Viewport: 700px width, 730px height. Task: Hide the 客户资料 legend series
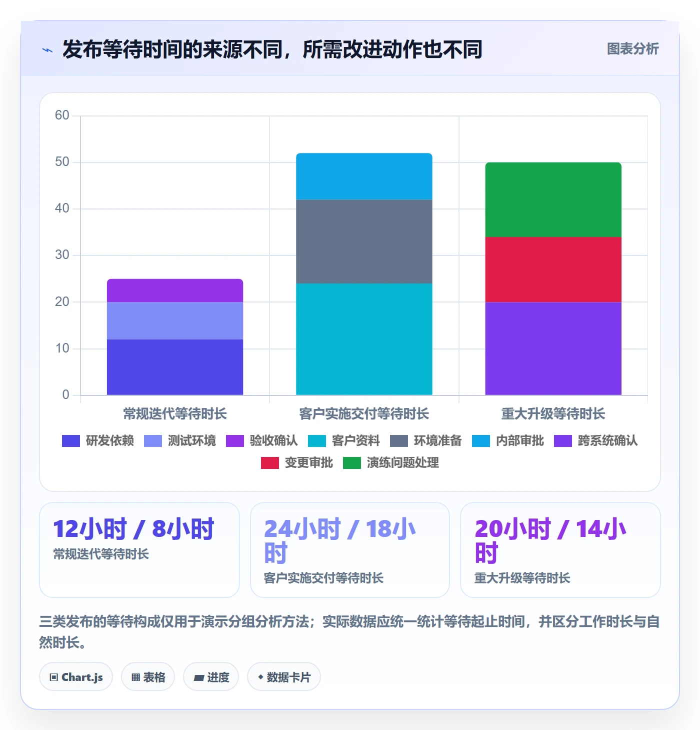(344, 441)
